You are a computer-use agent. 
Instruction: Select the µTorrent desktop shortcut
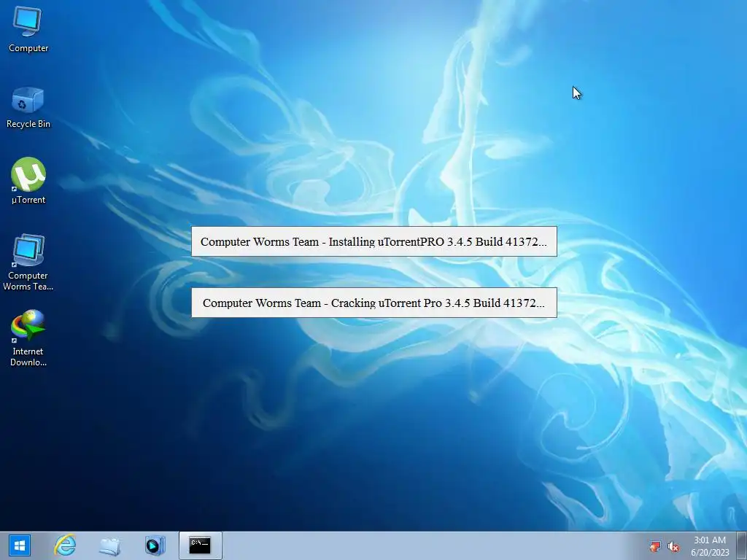pyautogui.click(x=28, y=181)
